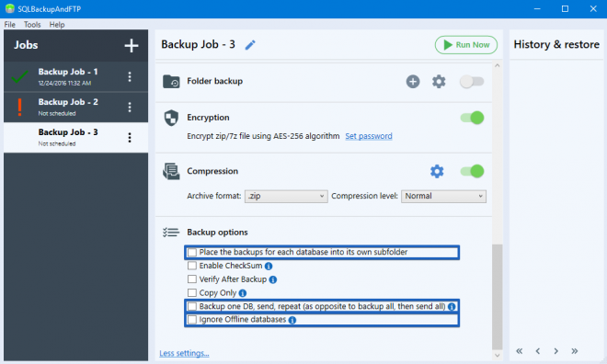Open the Archive format dropdown
The height and width of the screenshot is (364, 607).
(286, 196)
